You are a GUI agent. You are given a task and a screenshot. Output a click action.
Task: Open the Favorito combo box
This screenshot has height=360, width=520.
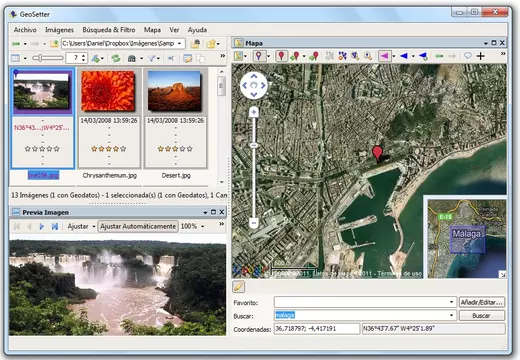point(365,302)
